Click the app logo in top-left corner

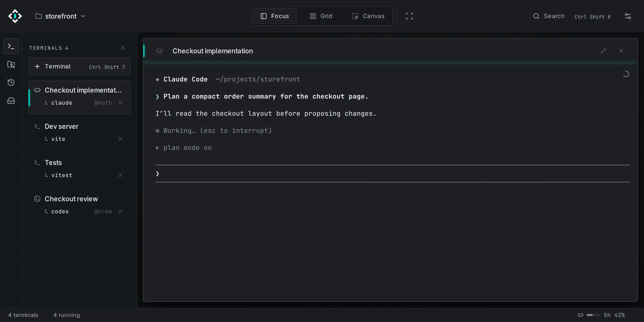15,16
